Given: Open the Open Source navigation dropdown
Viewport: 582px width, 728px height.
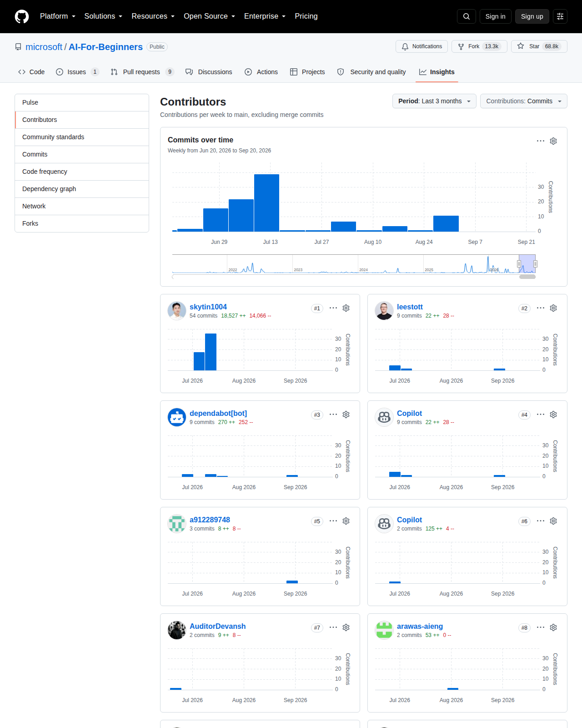Looking at the screenshot, I should click(x=210, y=16).
